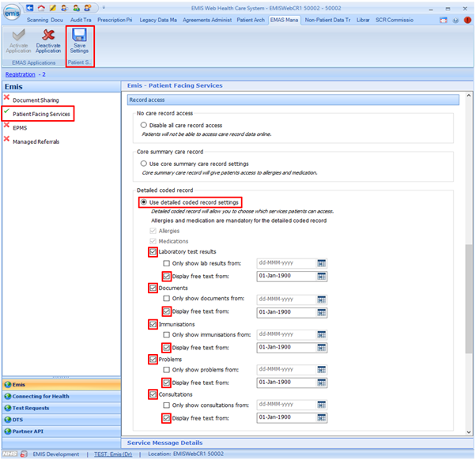Open the grey round help icon
The width and height of the screenshot is (476, 460).
pyautogui.click(x=455, y=21)
